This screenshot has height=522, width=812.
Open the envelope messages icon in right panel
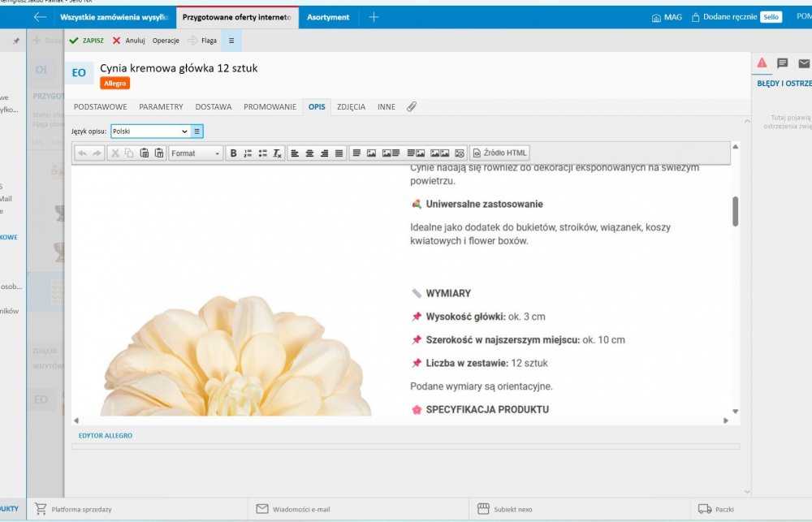pos(804,63)
